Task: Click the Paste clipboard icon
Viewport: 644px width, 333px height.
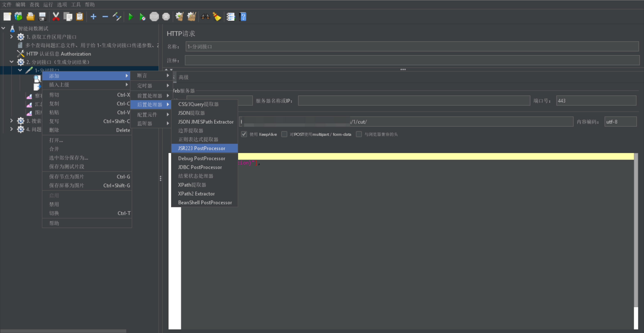Action: pyautogui.click(x=79, y=17)
